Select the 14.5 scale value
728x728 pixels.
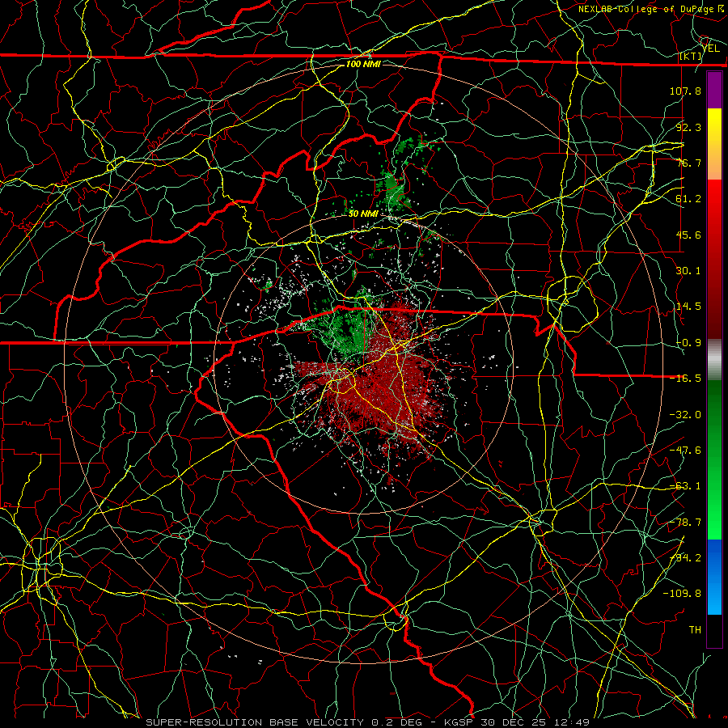(x=688, y=307)
